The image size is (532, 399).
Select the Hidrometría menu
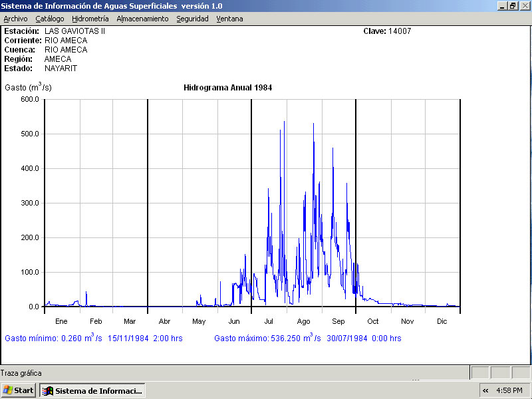90,19
